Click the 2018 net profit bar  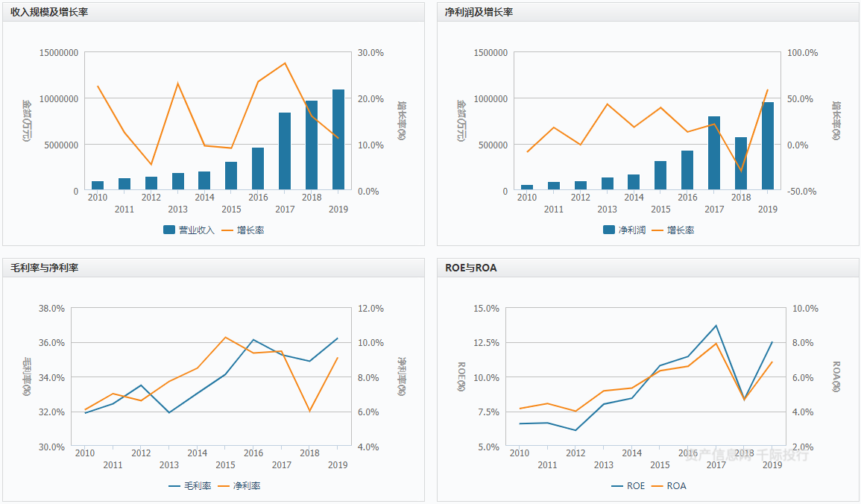(x=741, y=164)
